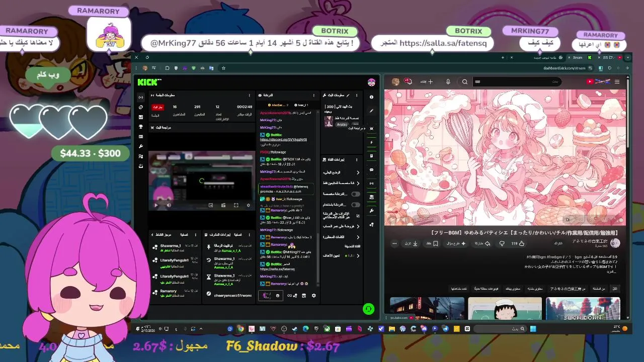Click the green support chat bubble button

tap(369, 309)
